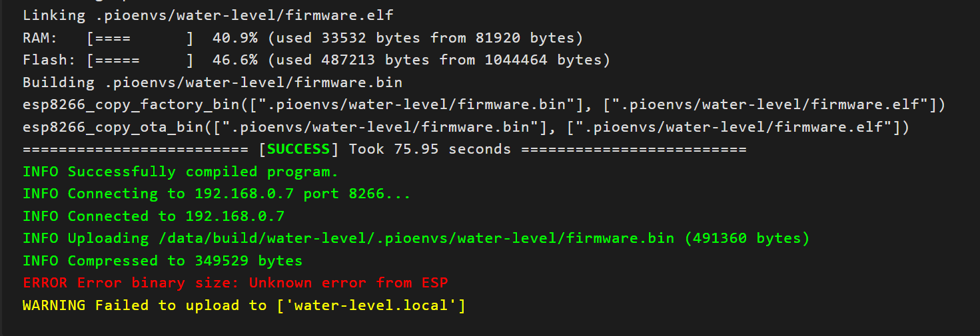Click the Flash usage progress bar
Image resolution: width=980 pixels, height=336 pixels.
pos(140,60)
